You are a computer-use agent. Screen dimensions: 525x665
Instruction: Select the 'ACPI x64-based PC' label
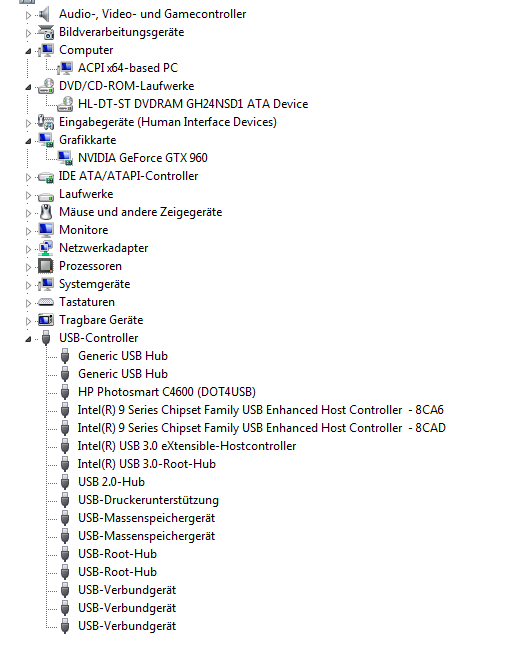point(128,68)
